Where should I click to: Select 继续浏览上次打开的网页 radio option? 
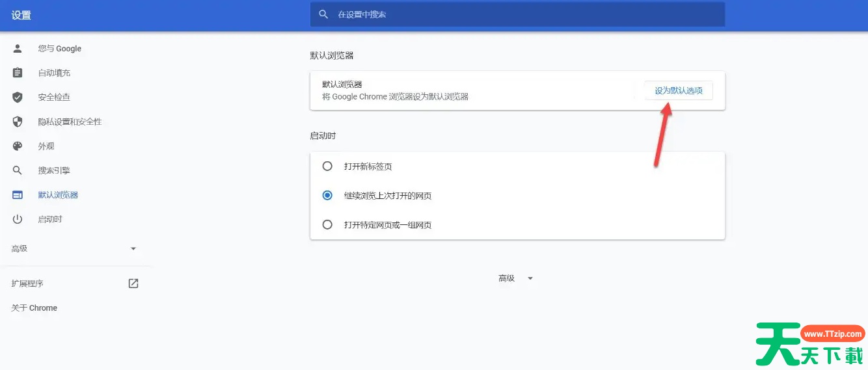pyautogui.click(x=328, y=196)
